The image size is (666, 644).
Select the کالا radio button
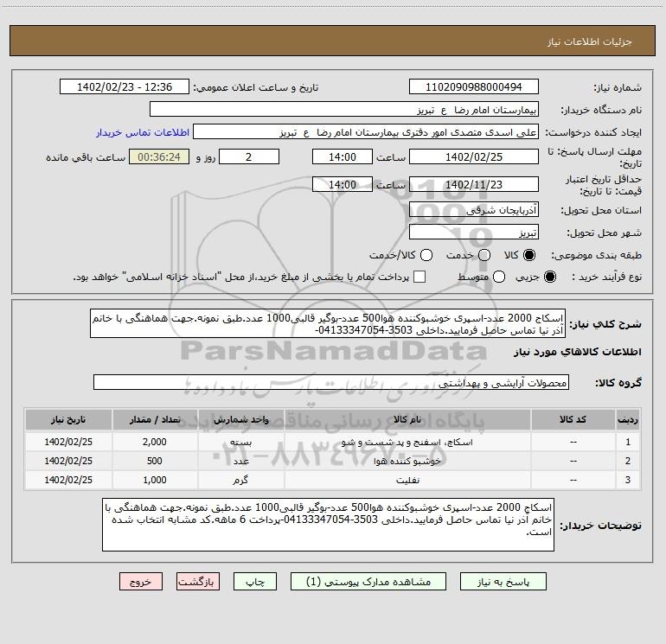[529, 255]
